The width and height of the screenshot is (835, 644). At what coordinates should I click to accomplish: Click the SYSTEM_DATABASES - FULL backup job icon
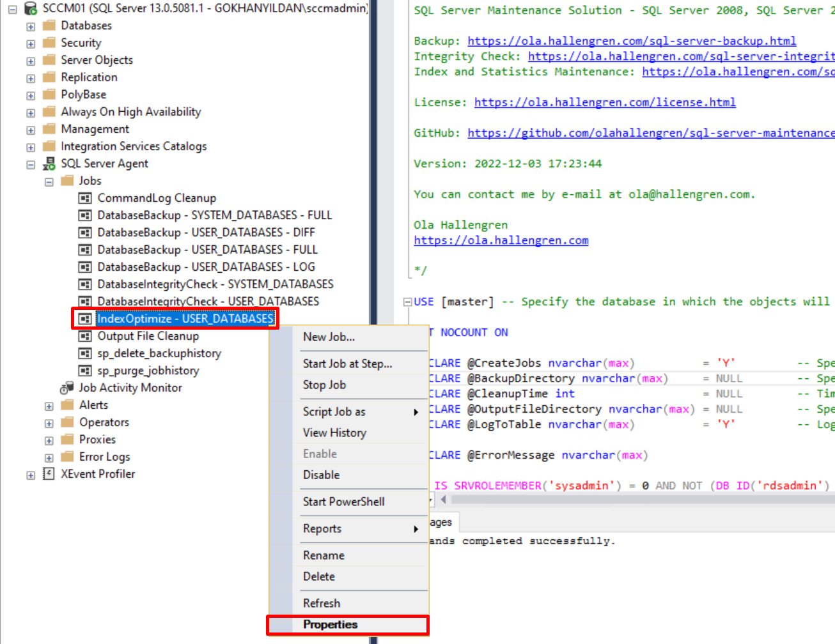pyautogui.click(x=85, y=215)
